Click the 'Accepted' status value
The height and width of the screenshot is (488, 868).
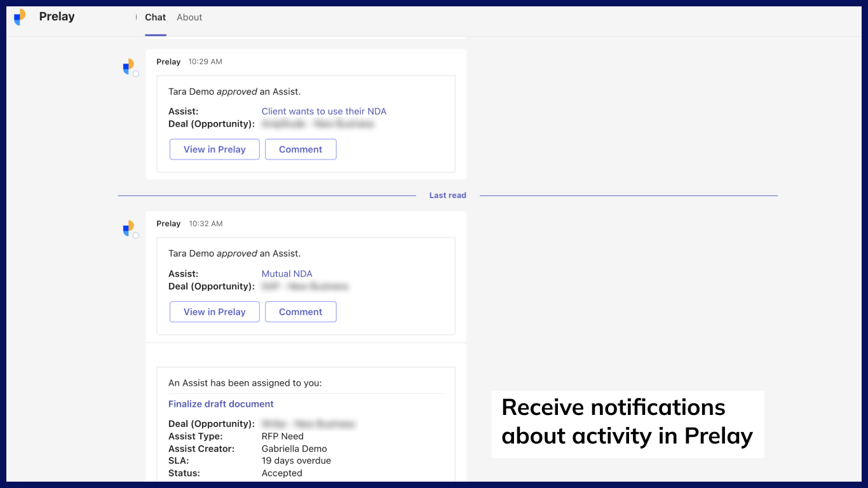[x=281, y=473]
